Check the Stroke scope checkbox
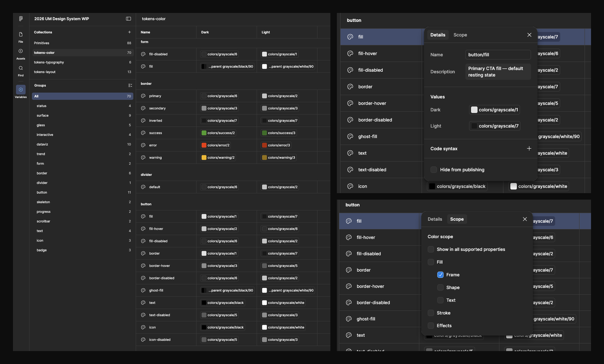Image resolution: width=604 pixels, height=364 pixels. click(x=431, y=313)
